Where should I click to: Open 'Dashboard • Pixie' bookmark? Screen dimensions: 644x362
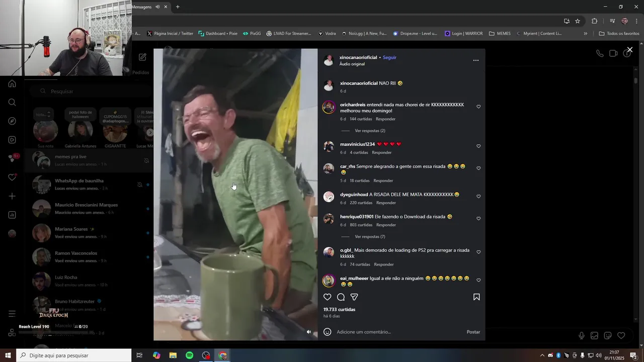coord(218,34)
